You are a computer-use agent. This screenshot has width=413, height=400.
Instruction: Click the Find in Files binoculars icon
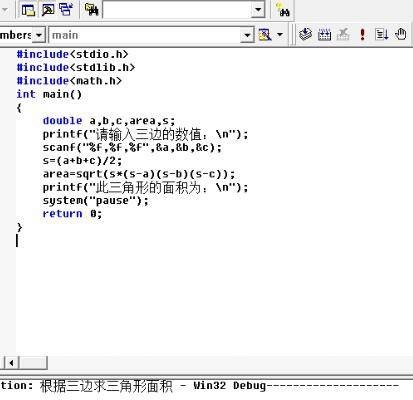(x=91, y=10)
